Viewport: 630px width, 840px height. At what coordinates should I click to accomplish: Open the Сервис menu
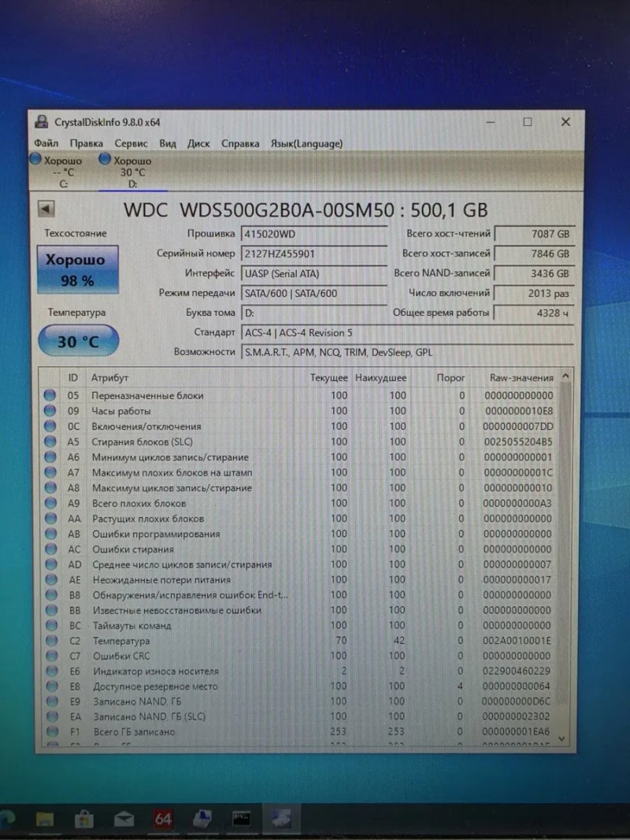[x=132, y=143]
